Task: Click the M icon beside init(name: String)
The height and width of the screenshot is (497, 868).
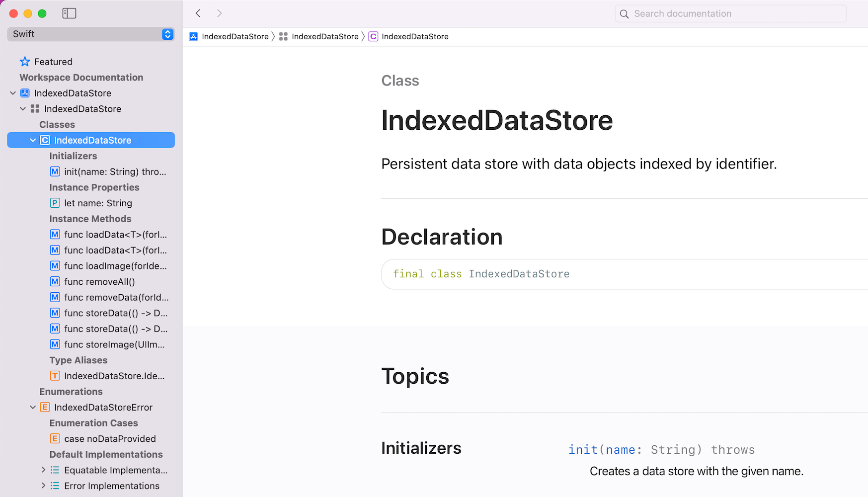Action: [55, 171]
